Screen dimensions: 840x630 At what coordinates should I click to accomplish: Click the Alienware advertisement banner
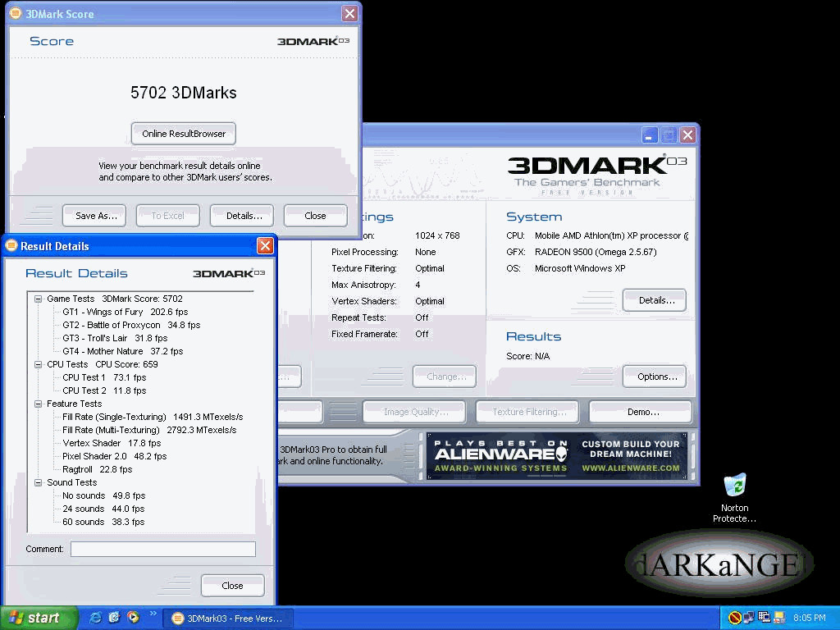pos(557,456)
